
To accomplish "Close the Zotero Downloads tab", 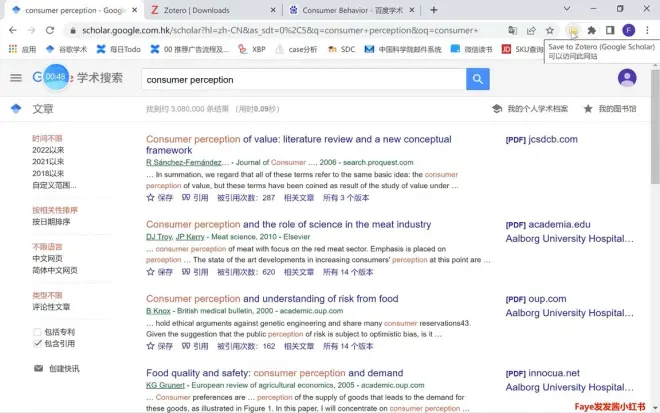I will click(273, 10).
